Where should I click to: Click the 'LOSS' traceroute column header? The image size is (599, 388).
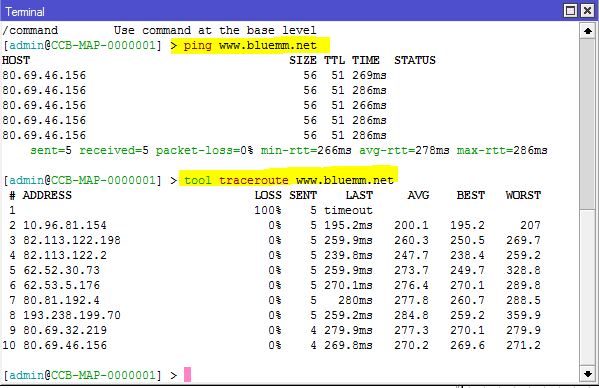268,195
